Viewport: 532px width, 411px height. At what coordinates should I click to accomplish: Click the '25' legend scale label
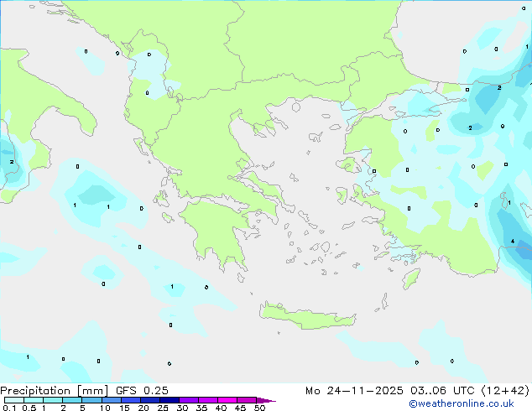click(163, 408)
